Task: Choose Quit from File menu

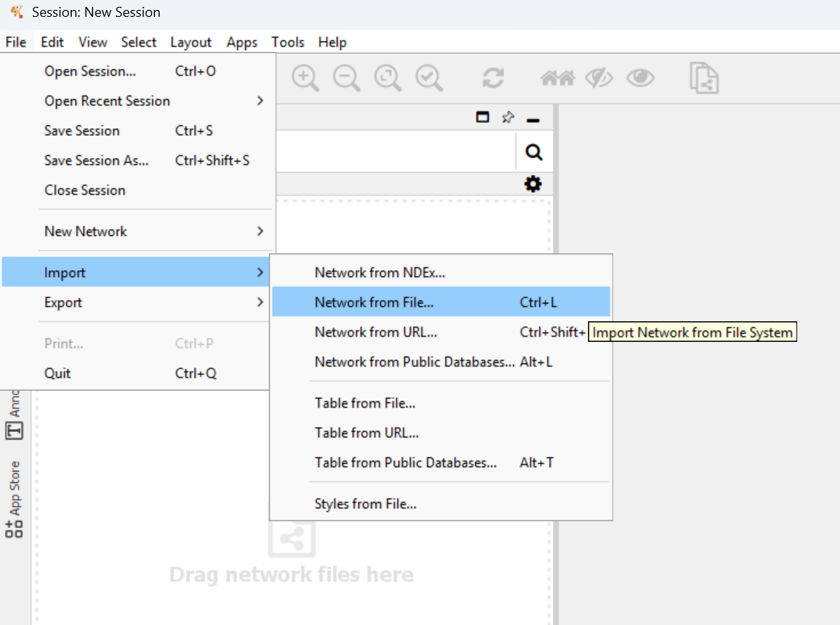Action: 135,373
